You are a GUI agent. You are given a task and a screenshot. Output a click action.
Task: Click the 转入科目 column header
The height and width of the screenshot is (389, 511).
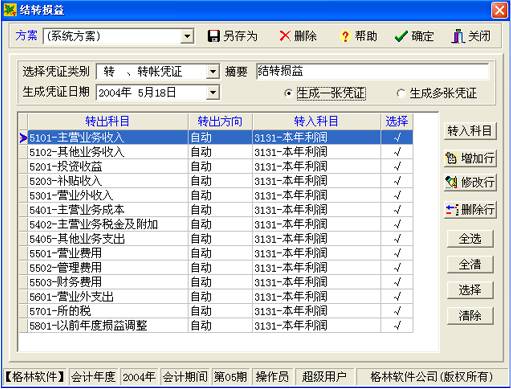point(316,121)
